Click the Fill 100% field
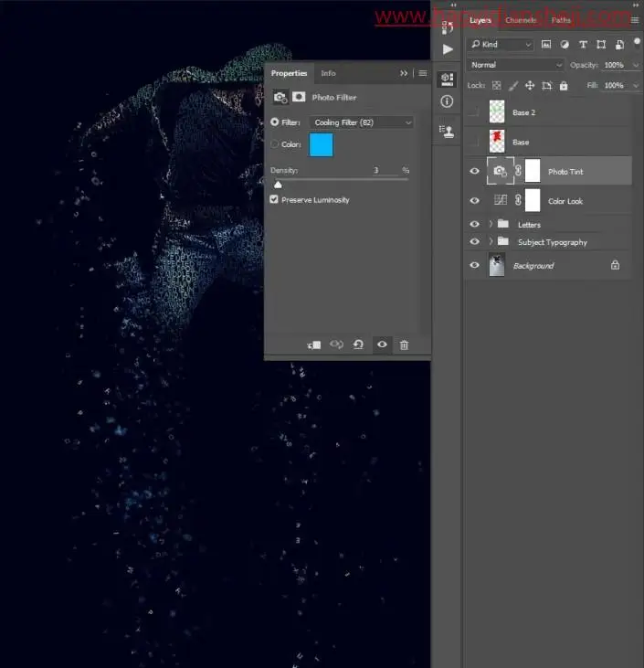 614,85
